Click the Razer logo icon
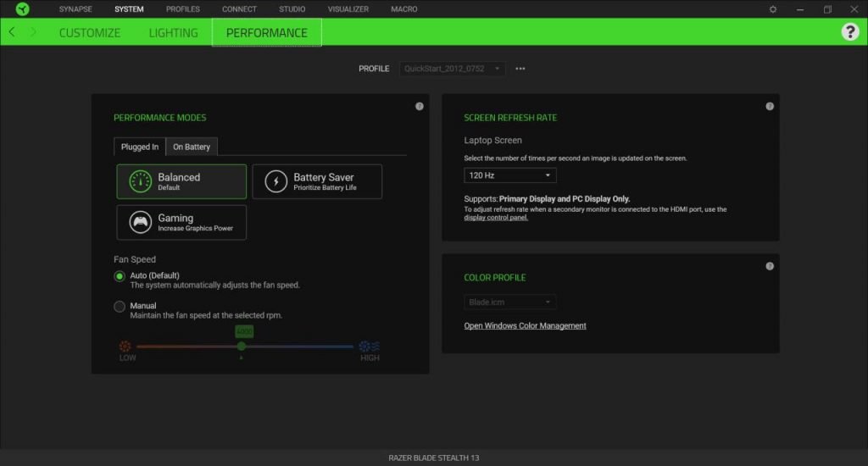Image resolution: width=868 pixels, height=466 pixels. (22, 8)
